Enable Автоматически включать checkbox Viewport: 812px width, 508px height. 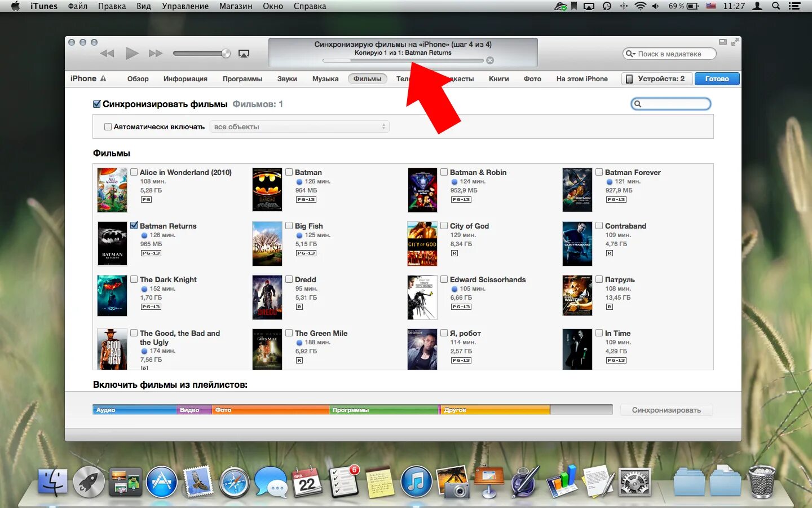coord(108,127)
